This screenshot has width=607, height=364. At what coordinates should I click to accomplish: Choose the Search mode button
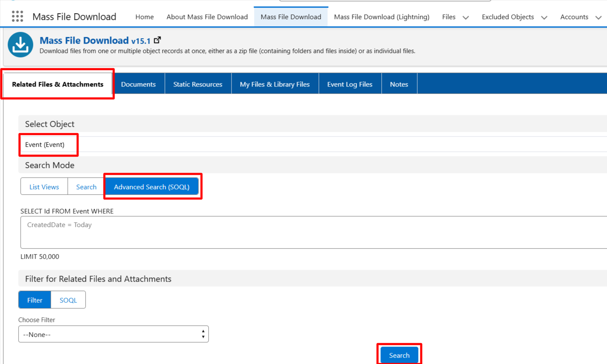click(x=87, y=187)
